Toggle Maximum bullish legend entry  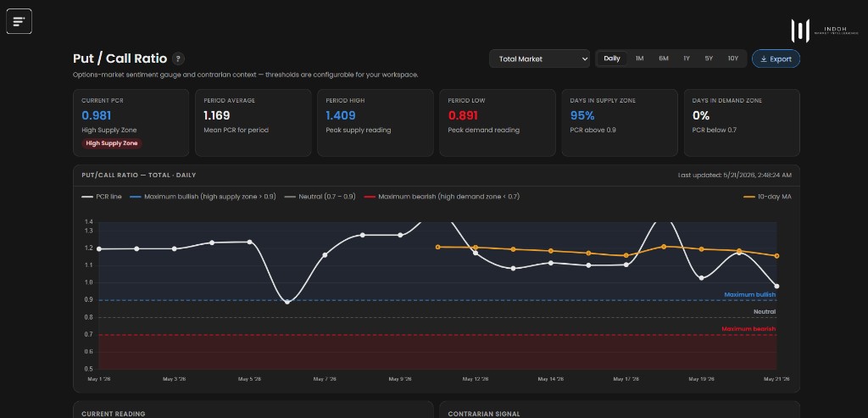[203, 197]
